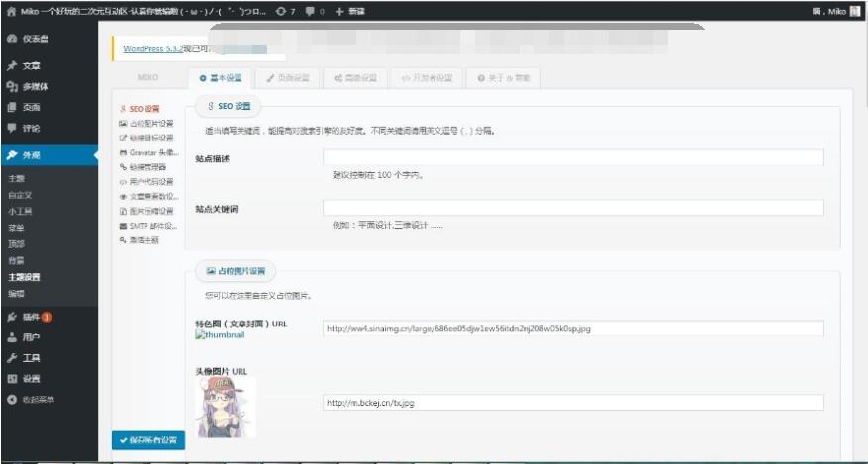Click the site description (站点描述) input field
868x464 pixels.
tap(573, 157)
